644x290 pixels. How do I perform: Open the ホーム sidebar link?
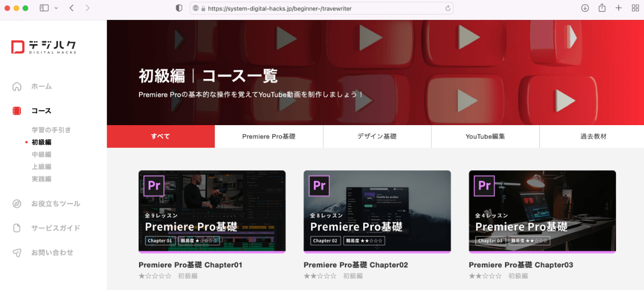(x=41, y=86)
